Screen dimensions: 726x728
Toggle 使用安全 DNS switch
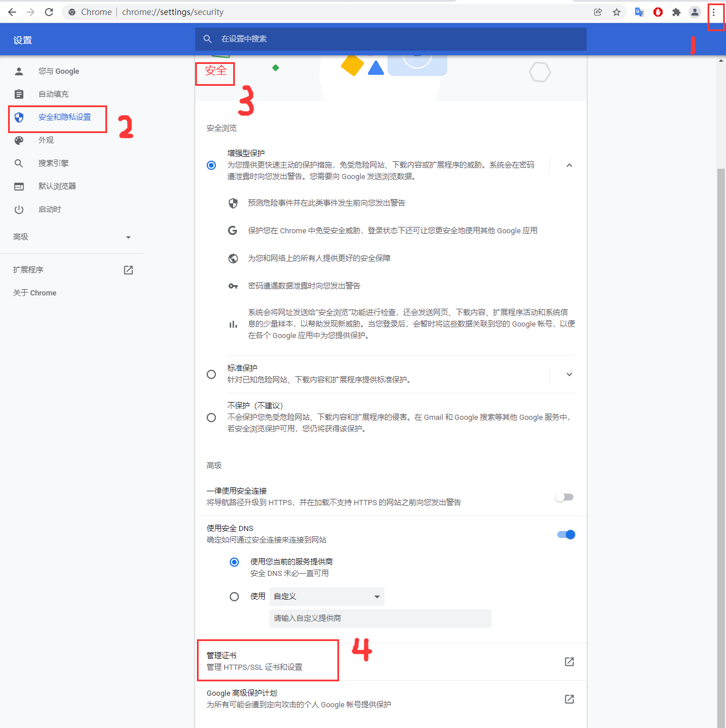tap(566, 534)
